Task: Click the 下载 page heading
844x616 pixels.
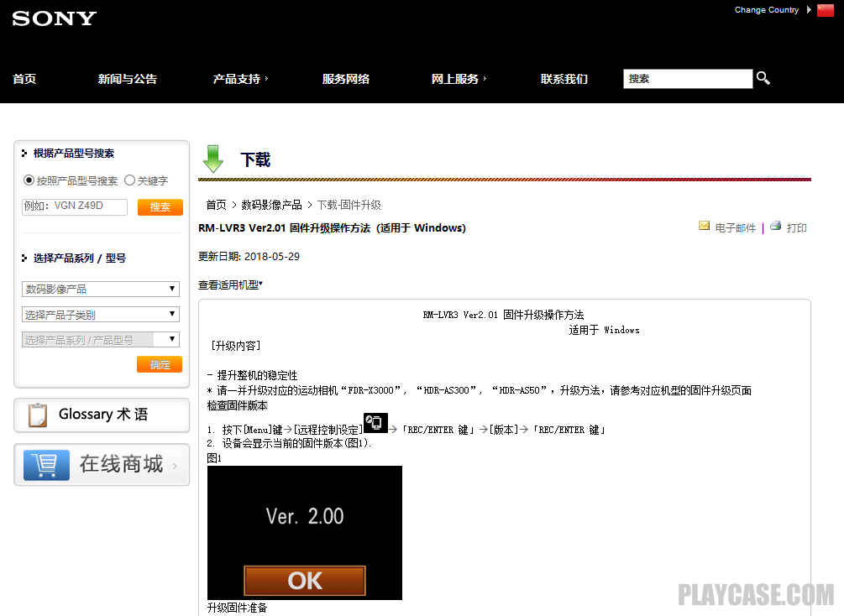Action: point(255,159)
